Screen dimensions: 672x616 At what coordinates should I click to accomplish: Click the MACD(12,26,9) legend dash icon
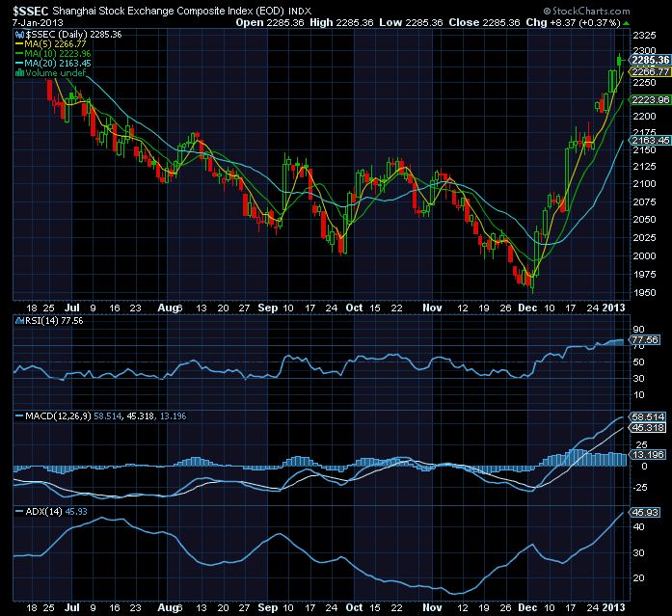tap(19, 415)
